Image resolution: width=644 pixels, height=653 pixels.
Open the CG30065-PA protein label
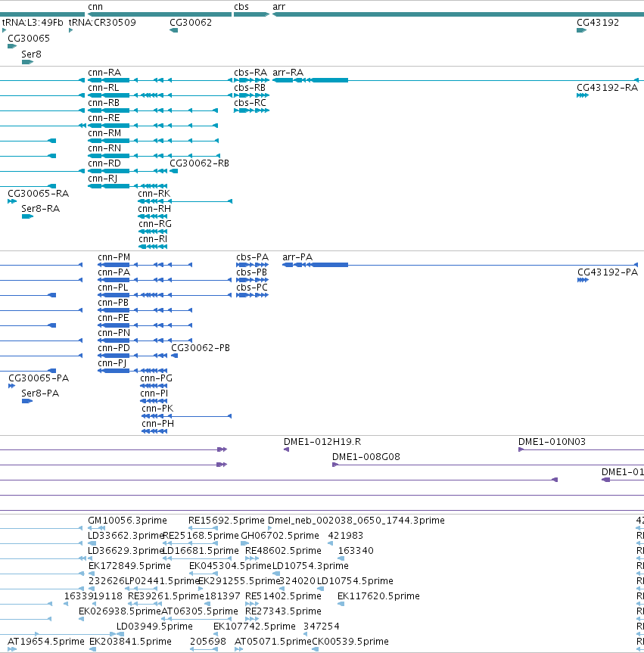click(x=39, y=378)
